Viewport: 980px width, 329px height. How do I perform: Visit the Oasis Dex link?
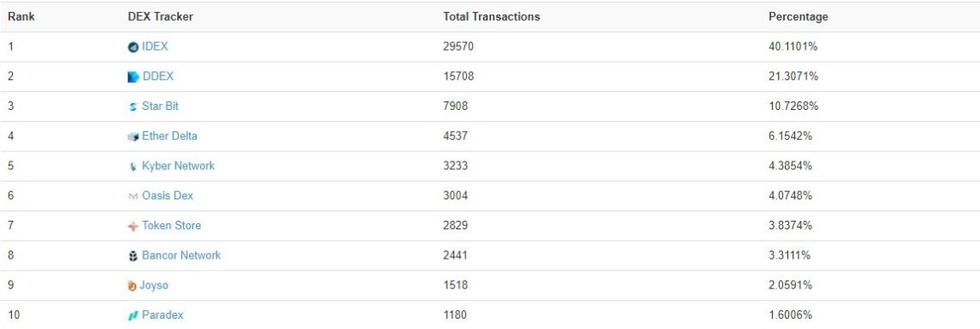click(x=168, y=195)
